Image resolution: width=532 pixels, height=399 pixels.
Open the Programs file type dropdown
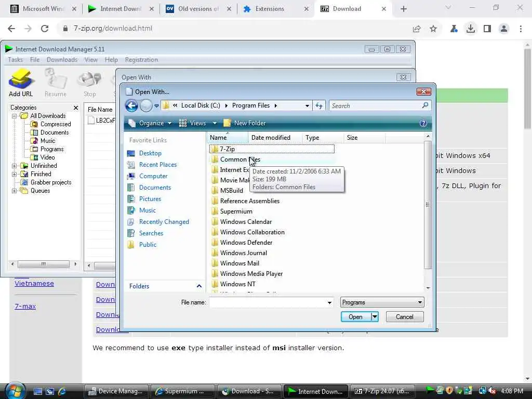coord(382,302)
